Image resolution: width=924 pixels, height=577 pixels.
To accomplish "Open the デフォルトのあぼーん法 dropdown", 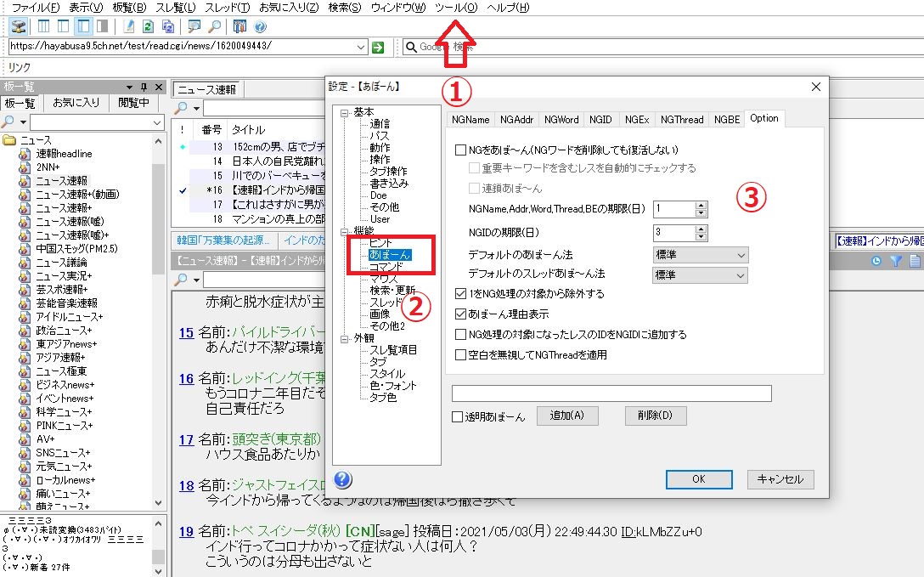I will [701, 255].
